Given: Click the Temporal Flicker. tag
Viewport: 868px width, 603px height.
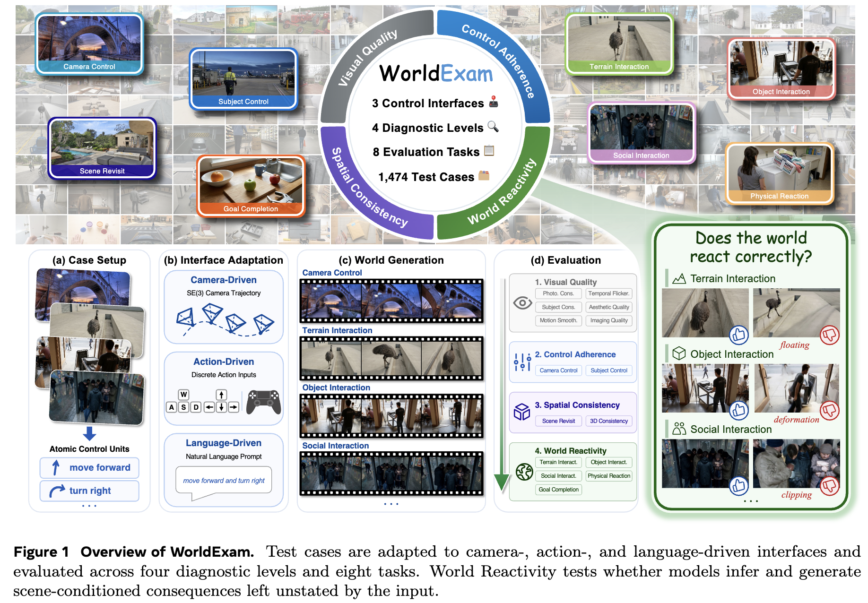Looking at the screenshot, I should [x=609, y=293].
